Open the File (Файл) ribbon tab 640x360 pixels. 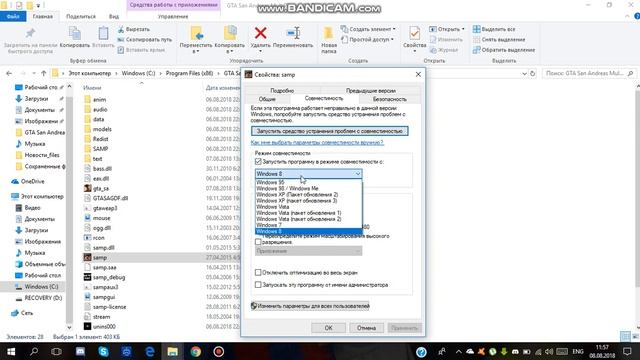(13, 16)
